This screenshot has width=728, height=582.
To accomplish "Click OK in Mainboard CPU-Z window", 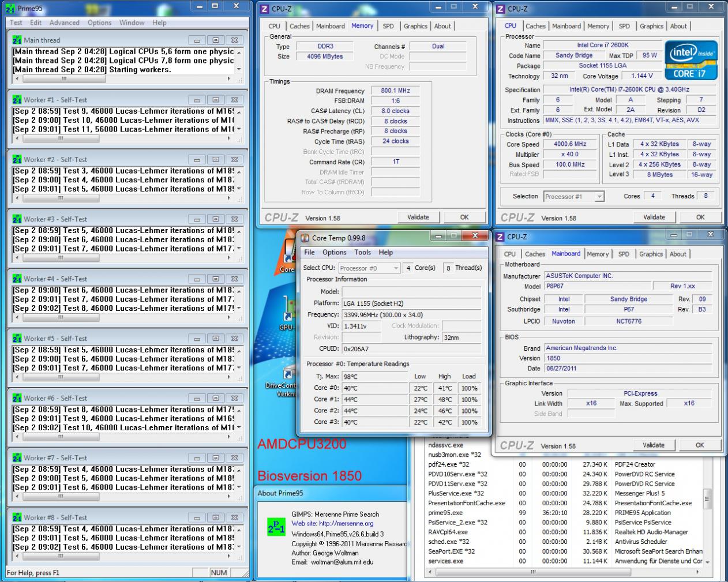I will (x=700, y=445).
